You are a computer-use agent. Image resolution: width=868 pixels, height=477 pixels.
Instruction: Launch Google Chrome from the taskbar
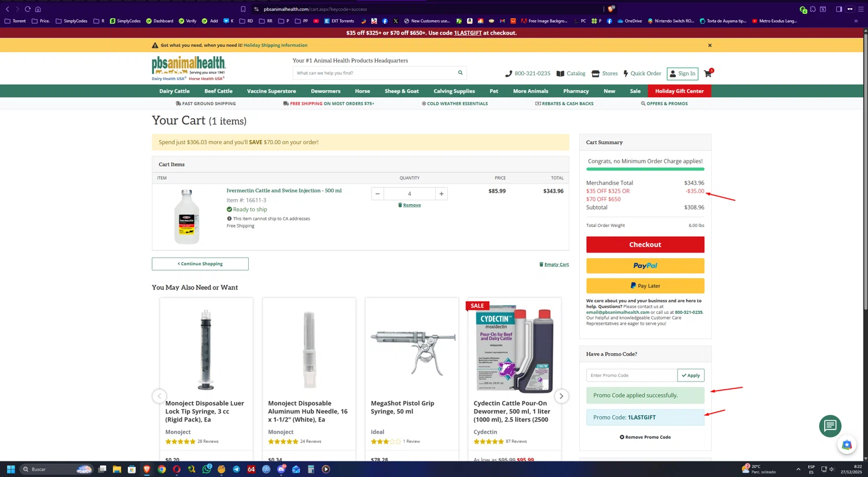coord(162,469)
